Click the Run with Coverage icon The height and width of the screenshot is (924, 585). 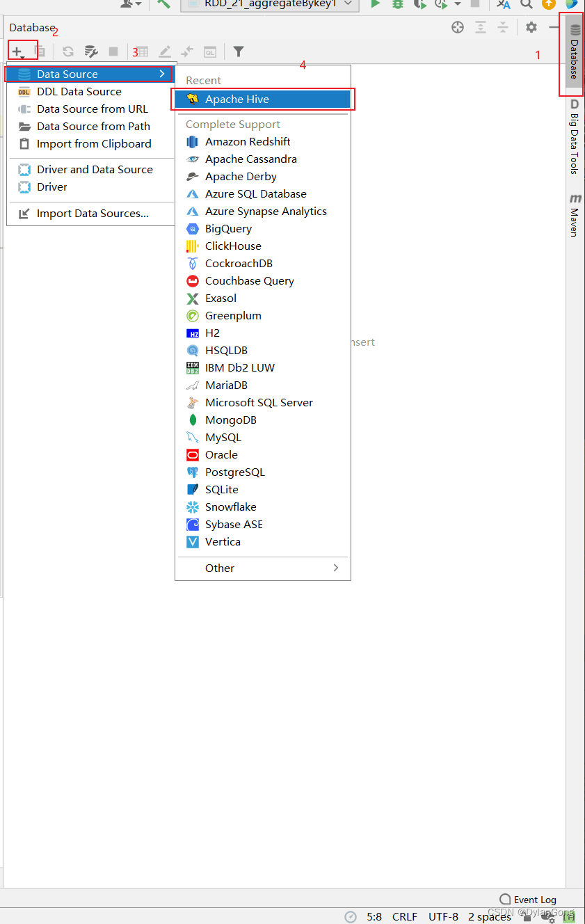pyautogui.click(x=419, y=3)
